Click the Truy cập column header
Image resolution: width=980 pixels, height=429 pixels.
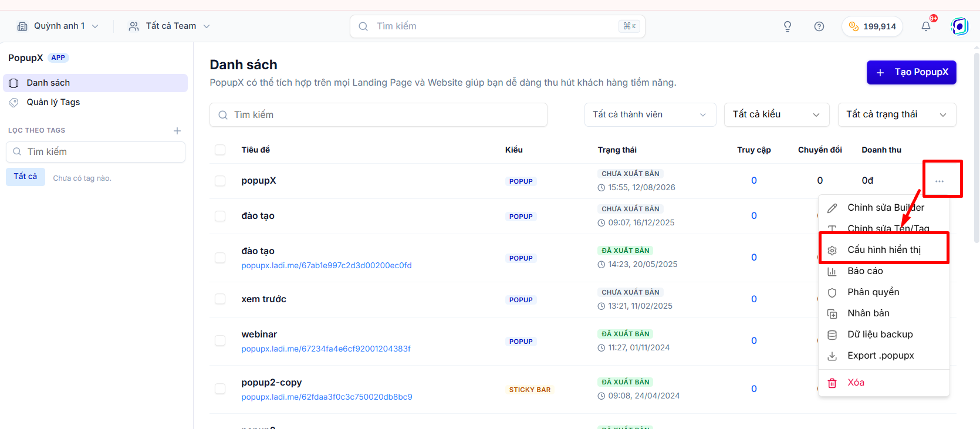coord(754,150)
